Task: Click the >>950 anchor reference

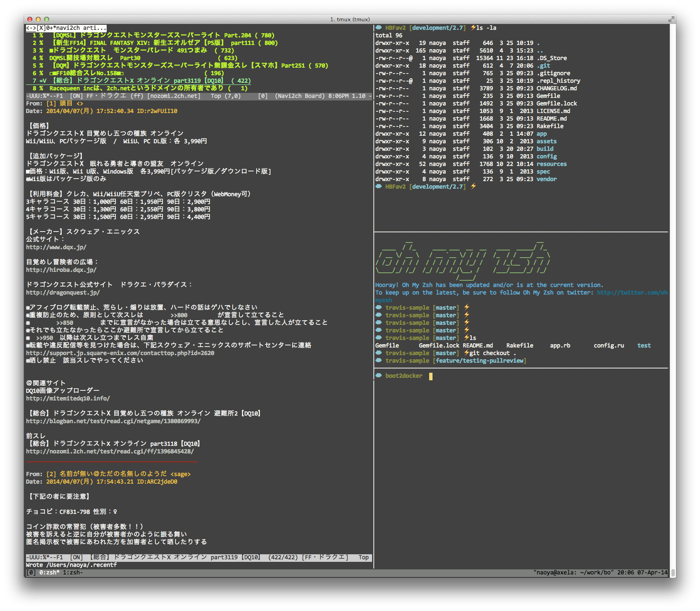Action: [x=45, y=338]
